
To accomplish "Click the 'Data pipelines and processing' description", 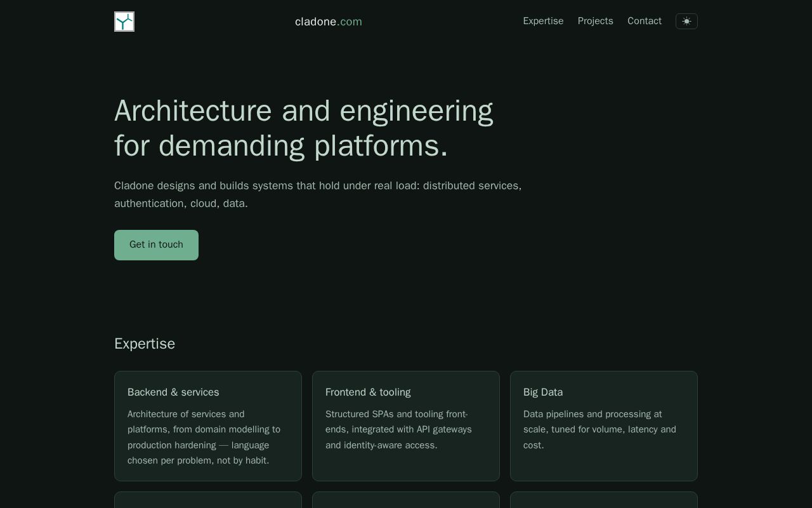I will click(x=599, y=430).
